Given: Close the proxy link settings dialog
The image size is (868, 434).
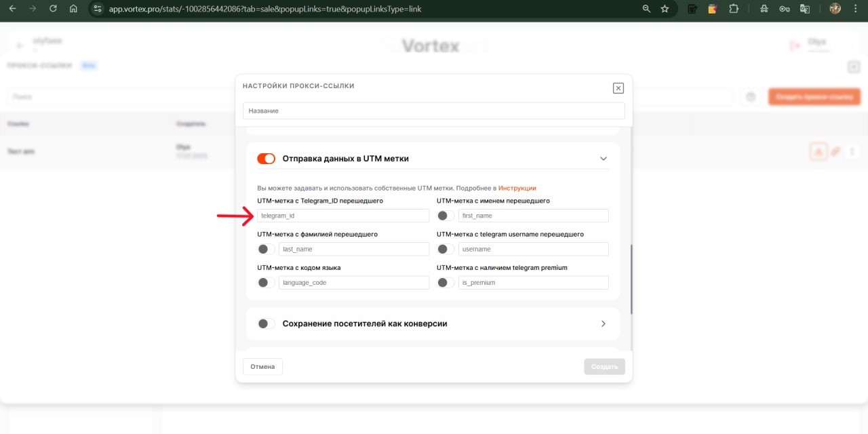Looking at the screenshot, I should (x=618, y=88).
